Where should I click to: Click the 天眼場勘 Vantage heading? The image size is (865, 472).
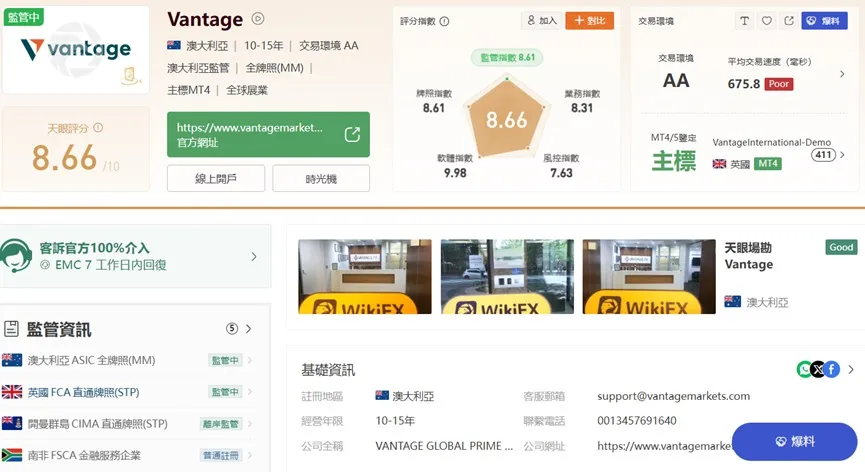749,256
